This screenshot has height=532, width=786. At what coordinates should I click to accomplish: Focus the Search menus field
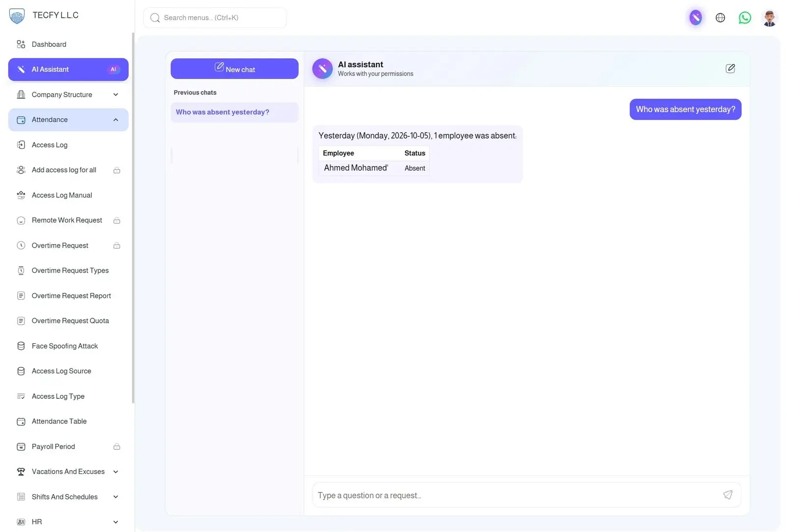(215, 18)
